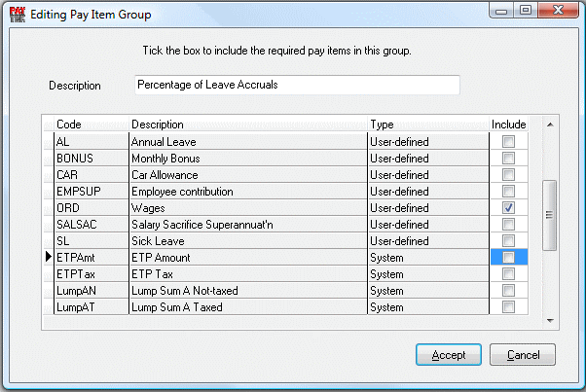
Task: Untick the Wages include checkbox
Action: [508, 207]
